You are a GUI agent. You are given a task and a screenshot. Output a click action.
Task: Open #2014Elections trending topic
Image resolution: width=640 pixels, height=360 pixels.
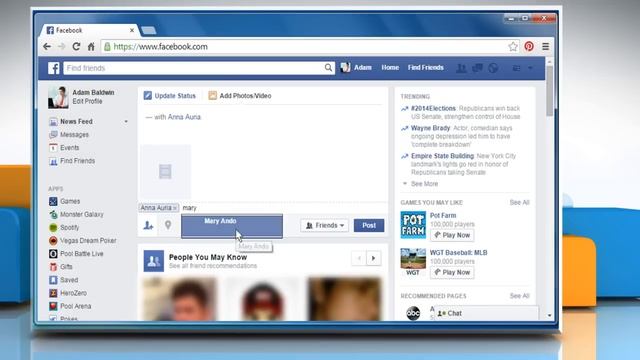click(x=433, y=109)
